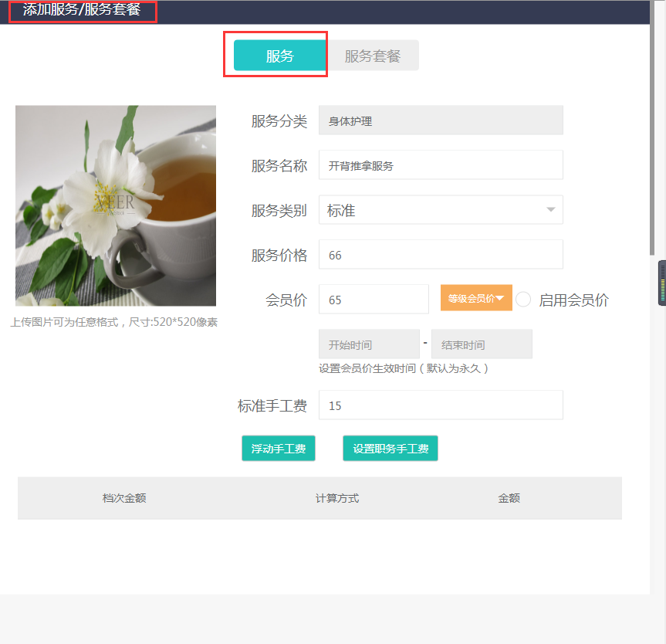Screen dimensions: 666x644
Task: Click the 设置会员价生效时间 hint text
Action: (x=403, y=368)
